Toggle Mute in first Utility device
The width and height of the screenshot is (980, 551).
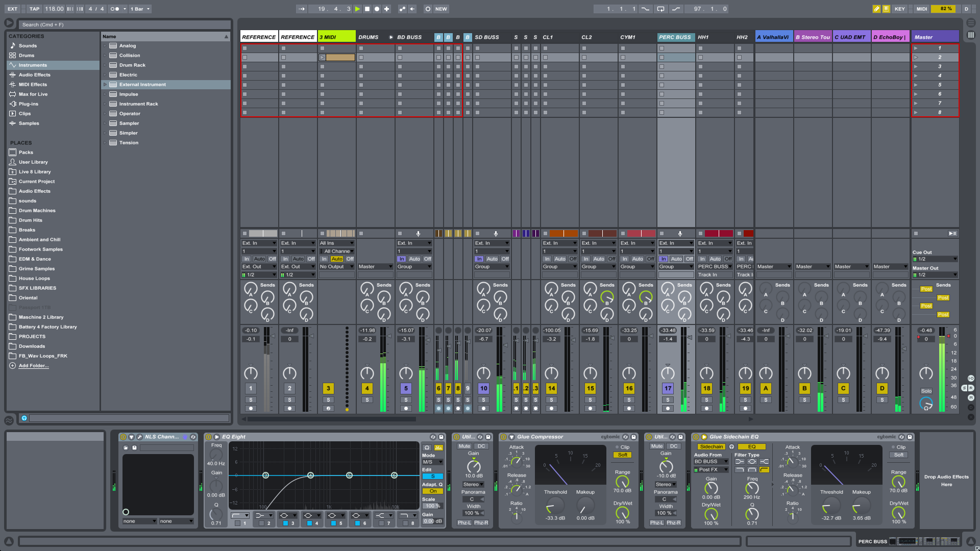tap(464, 446)
